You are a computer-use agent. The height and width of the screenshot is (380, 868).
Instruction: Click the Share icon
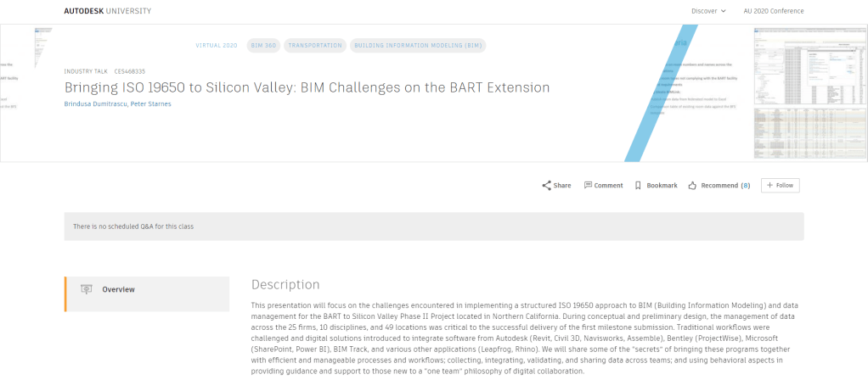click(547, 185)
